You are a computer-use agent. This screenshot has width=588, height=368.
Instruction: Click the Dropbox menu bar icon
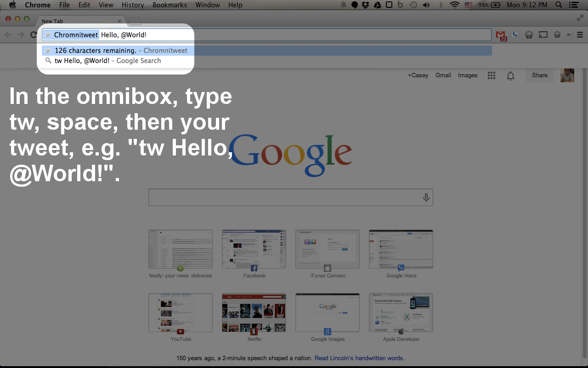[366, 5]
